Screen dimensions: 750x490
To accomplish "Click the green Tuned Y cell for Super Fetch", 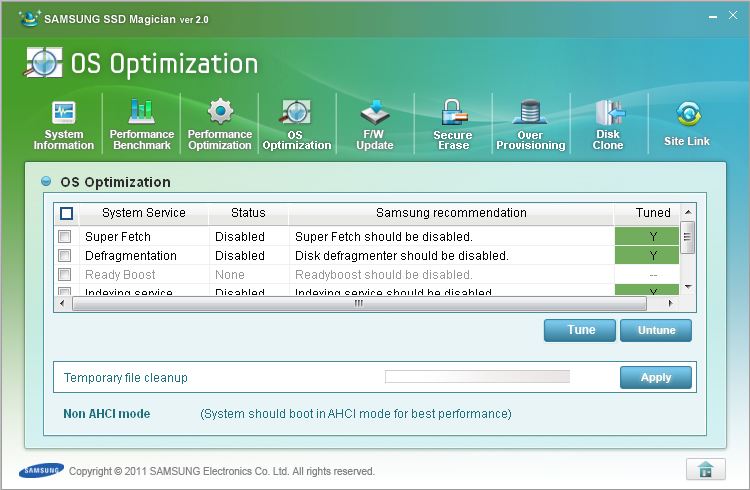I will click(647, 236).
